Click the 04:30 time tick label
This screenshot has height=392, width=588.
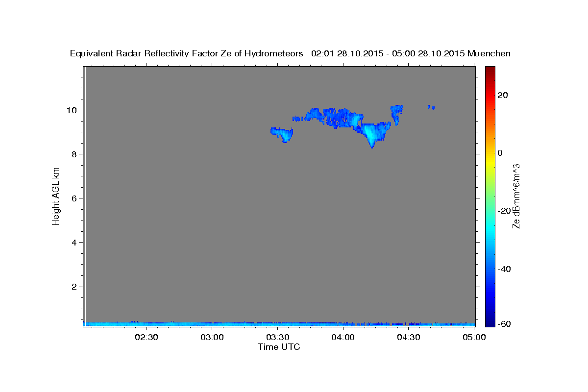[x=409, y=337]
